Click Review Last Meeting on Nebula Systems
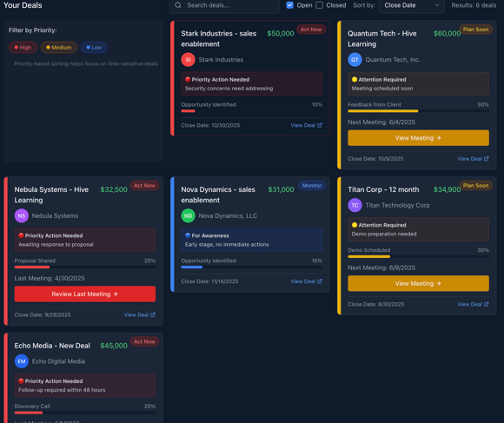 [85, 294]
